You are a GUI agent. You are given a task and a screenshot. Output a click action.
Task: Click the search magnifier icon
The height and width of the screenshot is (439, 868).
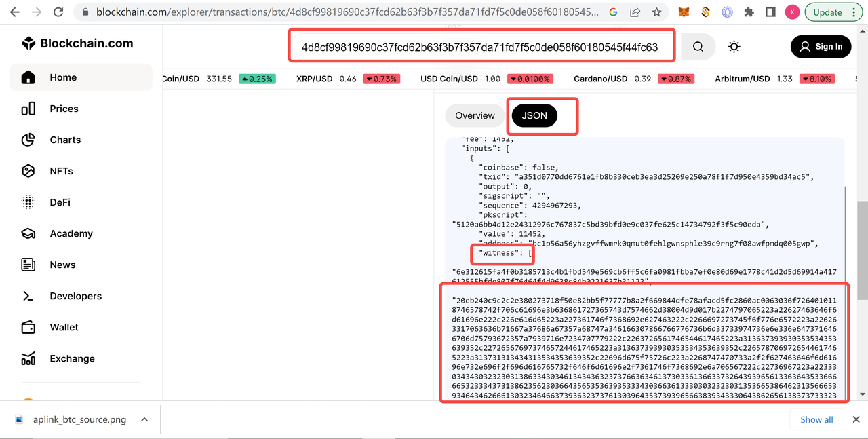(697, 46)
